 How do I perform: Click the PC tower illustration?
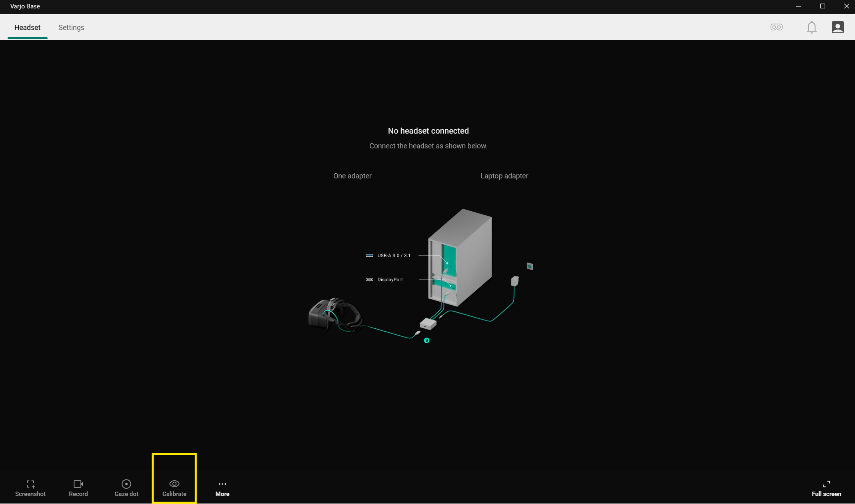(460, 258)
